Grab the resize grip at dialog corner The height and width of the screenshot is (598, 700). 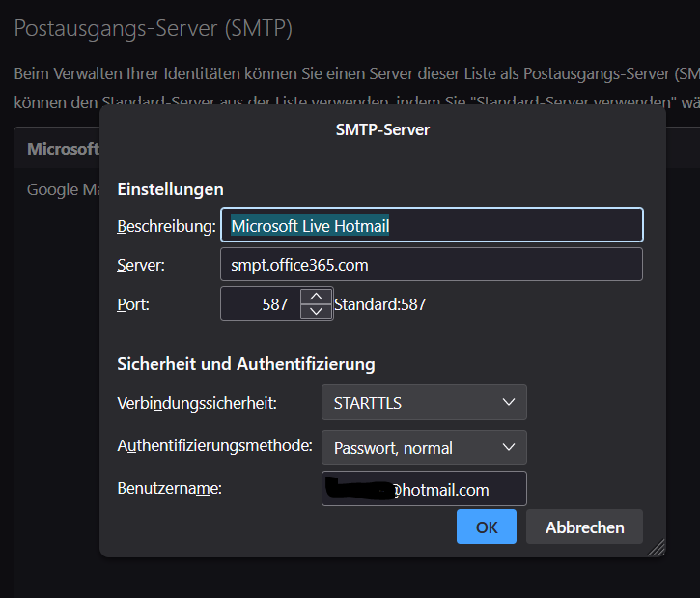(x=657, y=548)
